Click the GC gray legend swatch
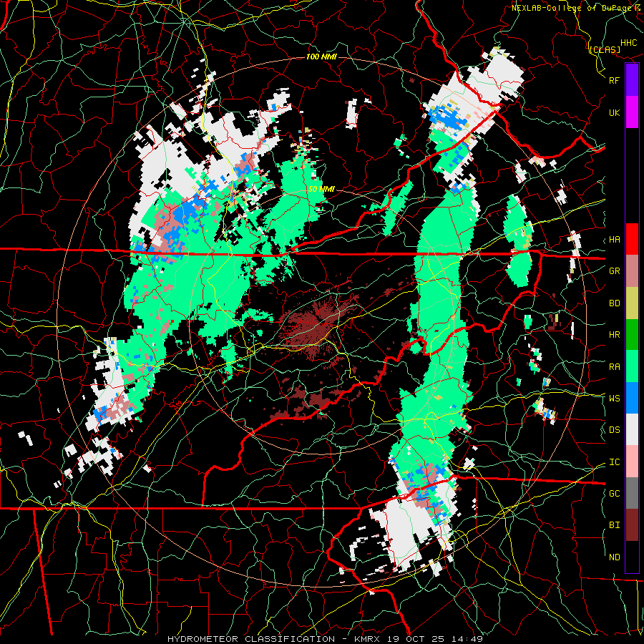Viewport: 644px width, 644px height. [x=632, y=493]
